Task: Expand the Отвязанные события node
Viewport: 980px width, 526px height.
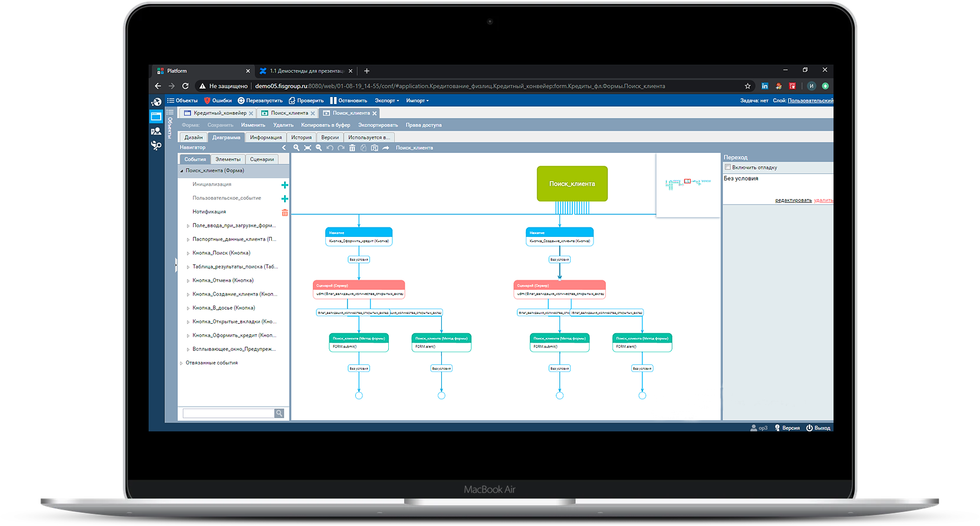Action: pyautogui.click(x=181, y=363)
